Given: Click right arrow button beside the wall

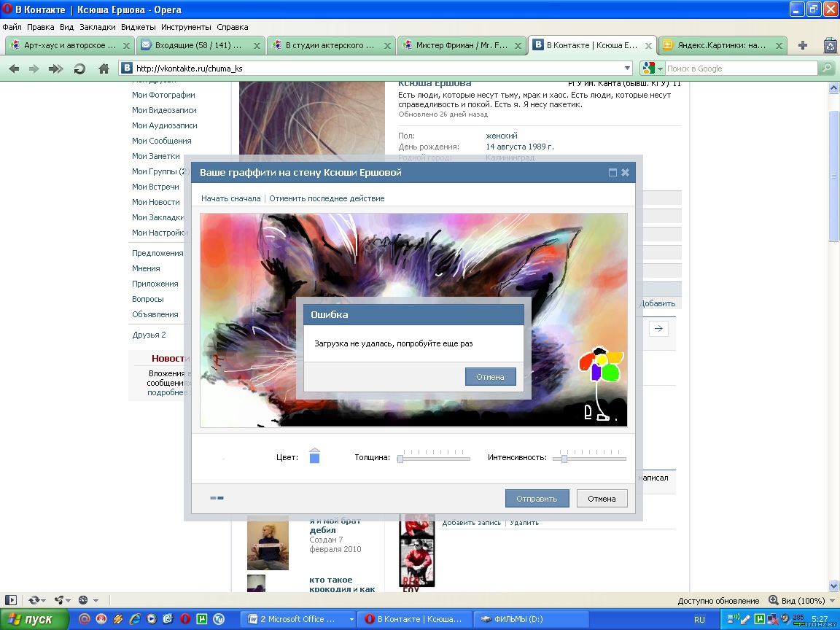Looking at the screenshot, I should (x=658, y=328).
